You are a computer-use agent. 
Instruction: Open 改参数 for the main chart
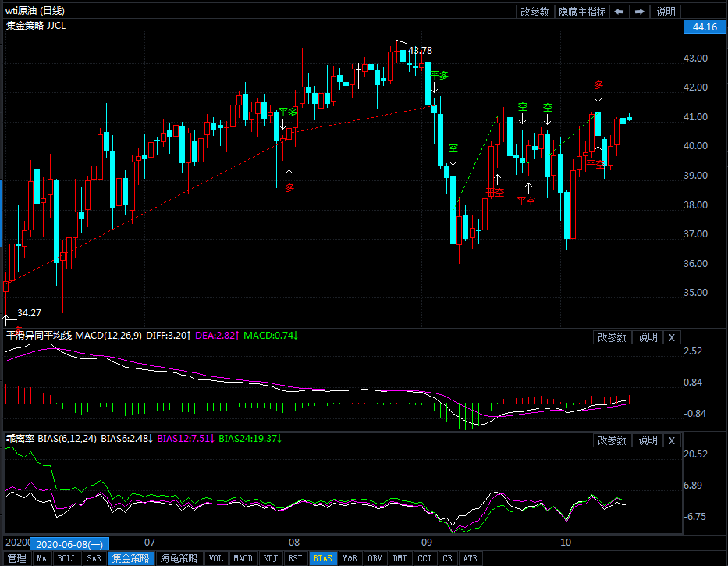pyautogui.click(x=535, y=12)
